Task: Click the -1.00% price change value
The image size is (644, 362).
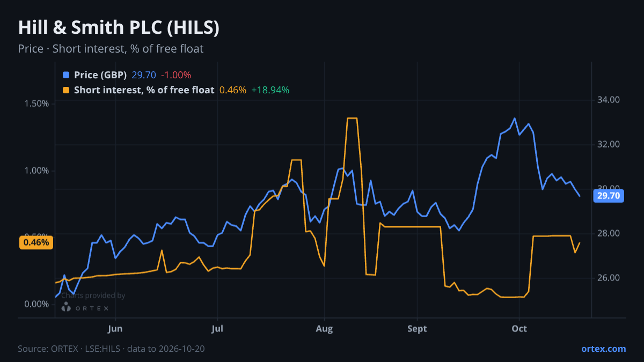Action: pos(176,75)
